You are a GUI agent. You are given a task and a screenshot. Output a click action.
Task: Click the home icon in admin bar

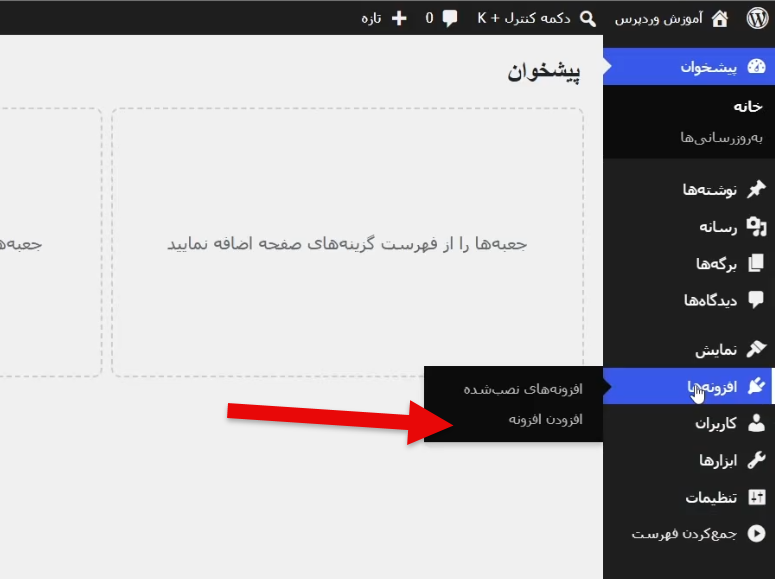(720, 19)
